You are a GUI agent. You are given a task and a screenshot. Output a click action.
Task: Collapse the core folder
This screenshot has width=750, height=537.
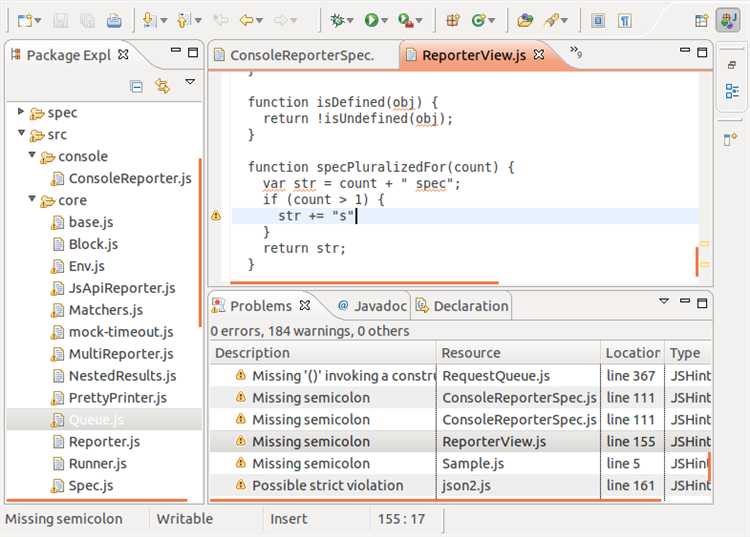coord(32,198)
